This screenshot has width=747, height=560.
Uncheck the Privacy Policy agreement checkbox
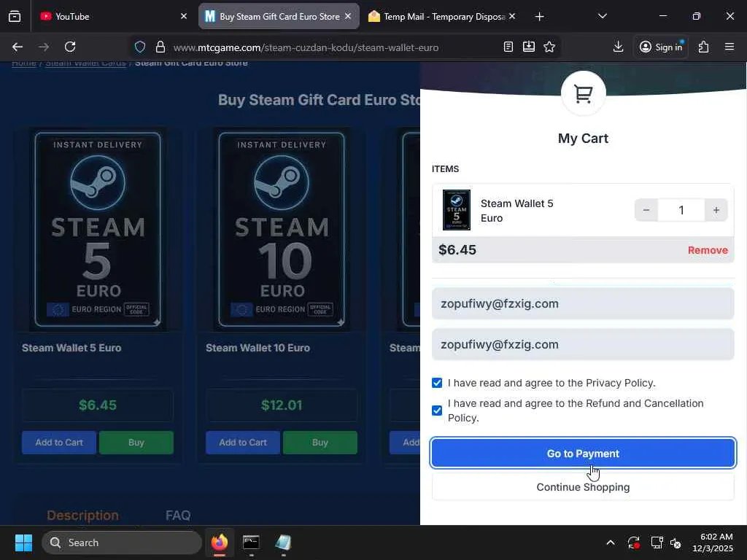(437, 383)
